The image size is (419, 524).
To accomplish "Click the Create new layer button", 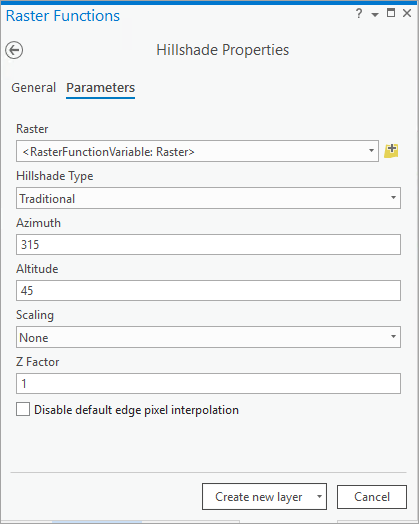I will pyautogui.click(x=258, y=497).
